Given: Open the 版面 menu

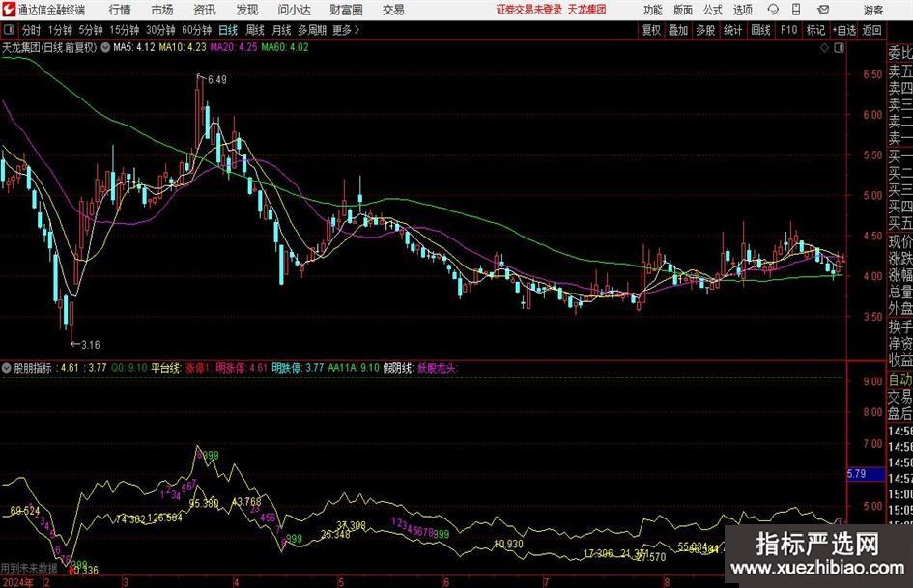Looking at the screenshot, I should pyautogui.click(x=682, y=10).
